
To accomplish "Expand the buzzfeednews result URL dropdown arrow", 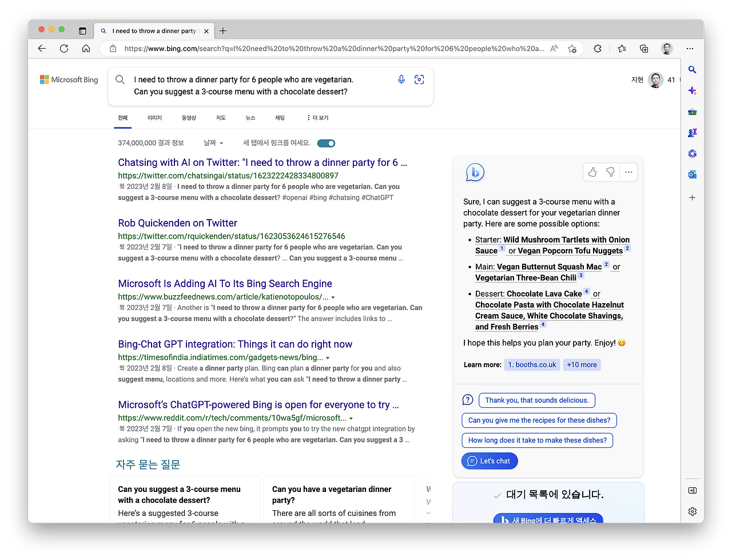I will (x=333, y=297).
